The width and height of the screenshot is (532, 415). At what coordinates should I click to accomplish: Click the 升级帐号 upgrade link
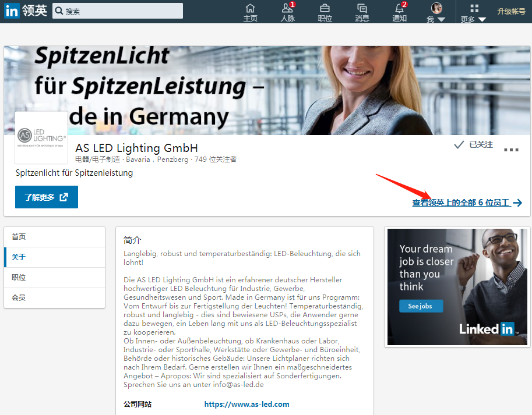click(x=511, y=11)
